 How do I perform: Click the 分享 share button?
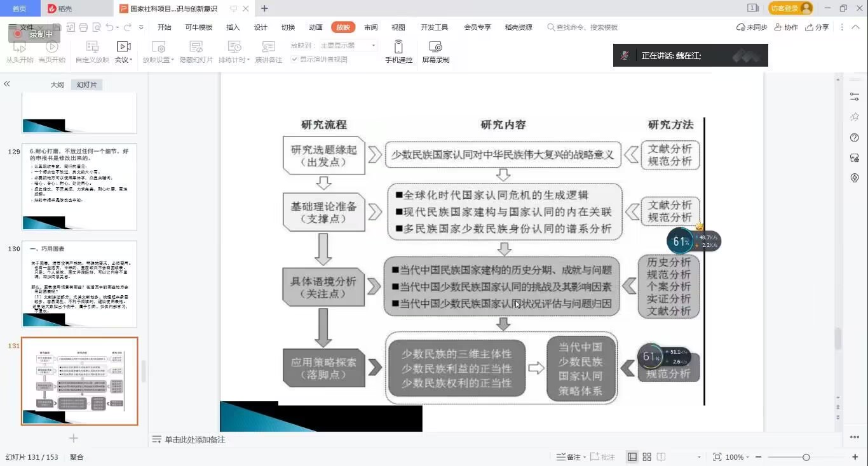[x=817, y=27]
